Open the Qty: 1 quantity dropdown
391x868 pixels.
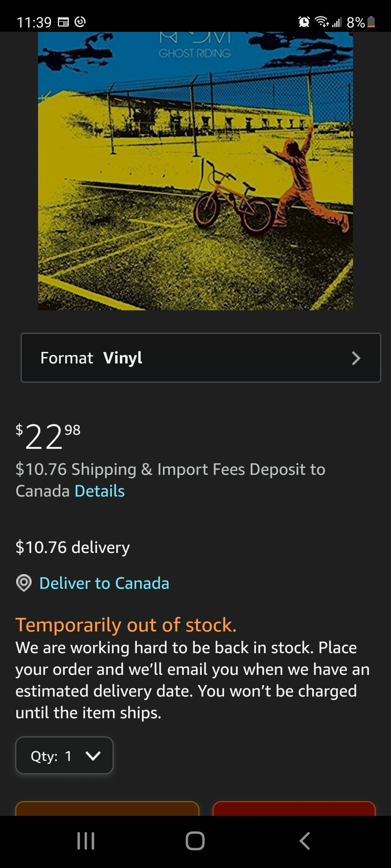pyautogui.click(x=64, y=755)
